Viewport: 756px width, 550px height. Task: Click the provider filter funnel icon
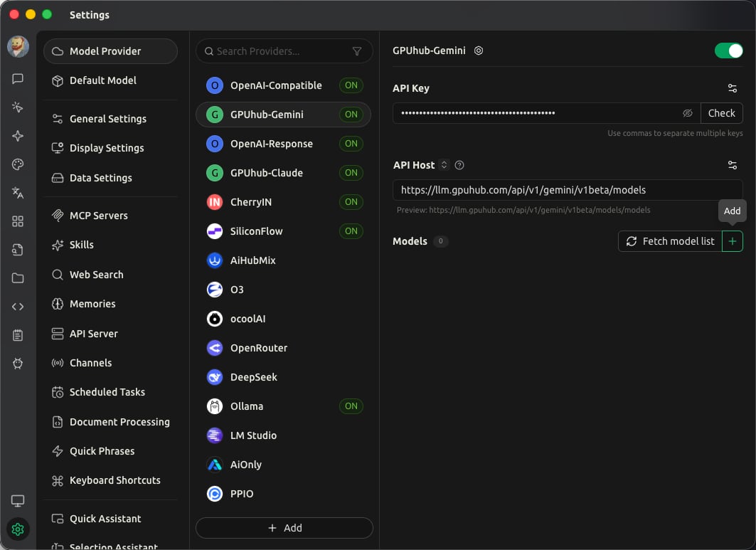[x=357, y=51]
